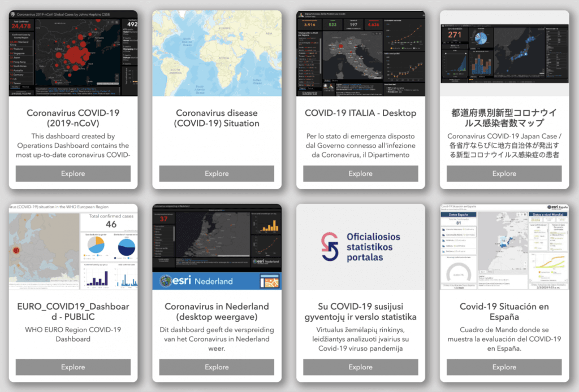Open the world map thumbnail for COVID-19 Situation

pos(217,54)
